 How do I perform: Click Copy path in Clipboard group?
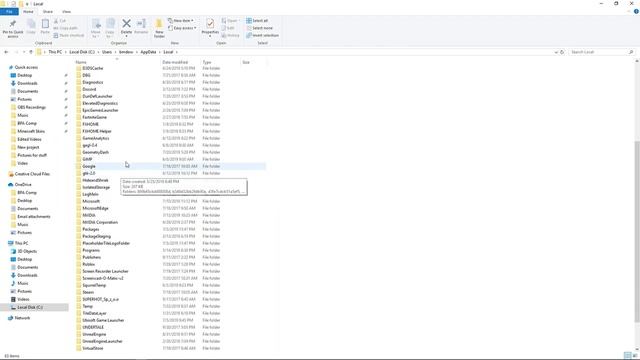point(66,28)
